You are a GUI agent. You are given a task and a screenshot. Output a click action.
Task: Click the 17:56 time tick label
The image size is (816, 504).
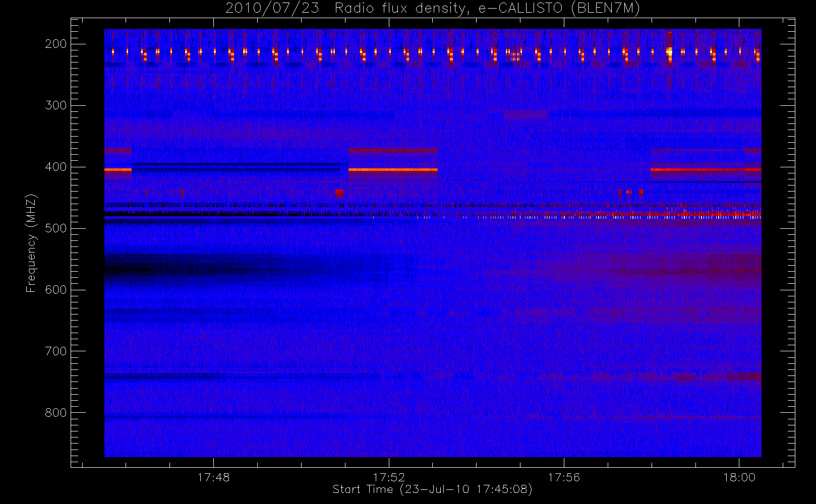[564, 477]
